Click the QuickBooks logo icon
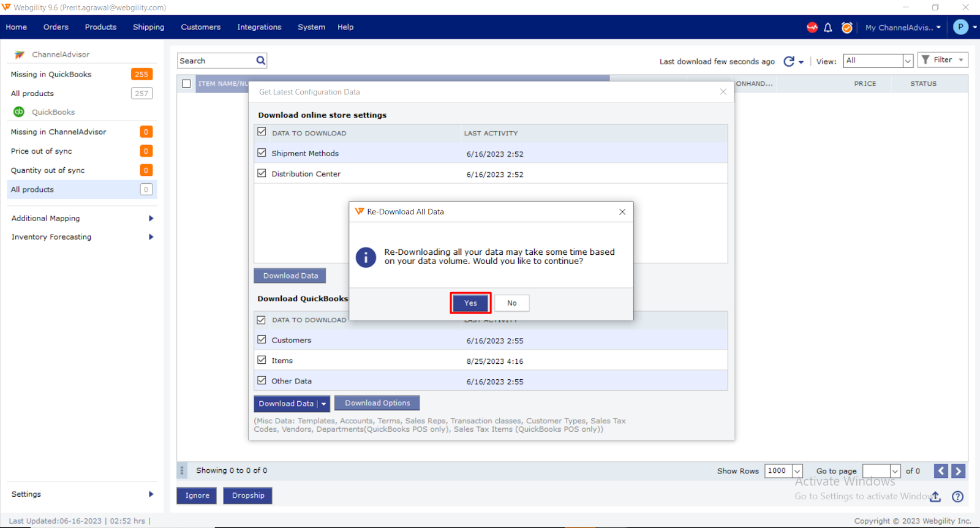 pyautogui.click(x=19, y=112)
